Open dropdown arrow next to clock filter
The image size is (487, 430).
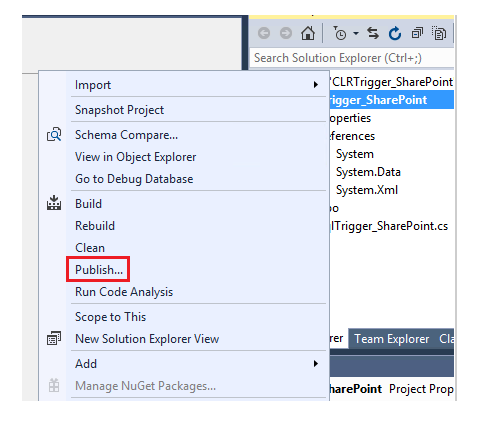coord(356,33)
